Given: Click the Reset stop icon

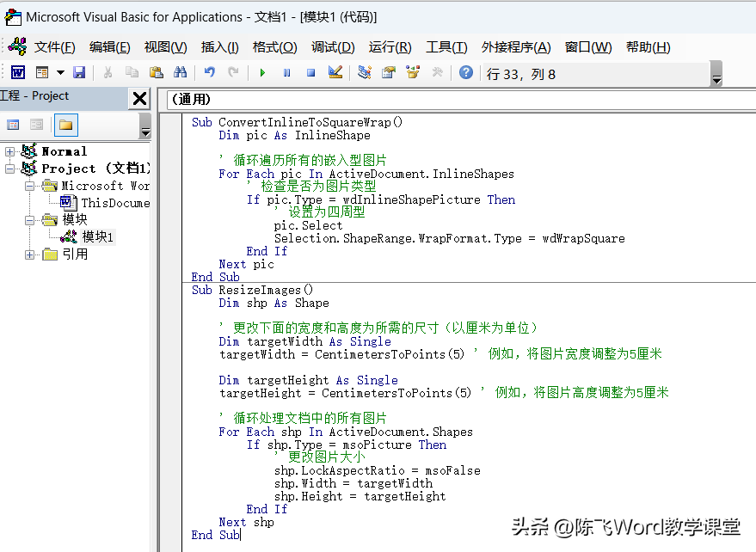Looking at the screenshot, I should [x=310, y=73].
